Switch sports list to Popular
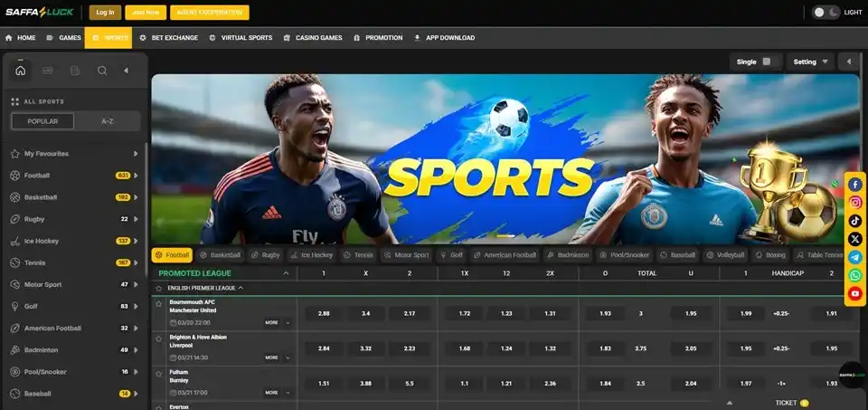 42,121
